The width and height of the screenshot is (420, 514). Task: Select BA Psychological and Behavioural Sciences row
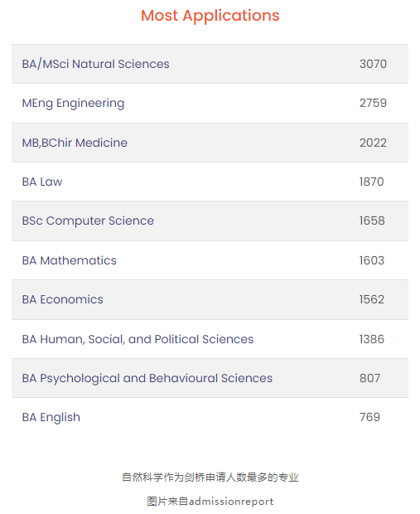(x=210, y=378)
